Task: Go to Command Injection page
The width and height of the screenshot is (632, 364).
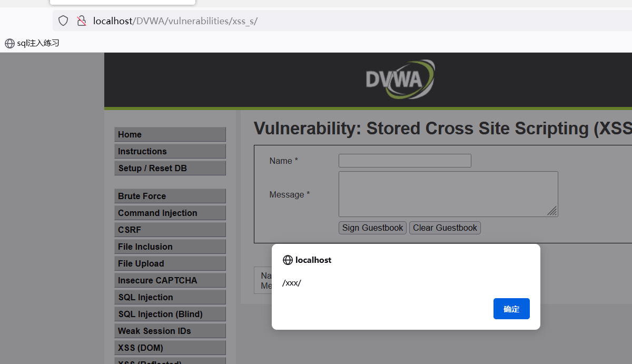Action: [x=170, y=213]
